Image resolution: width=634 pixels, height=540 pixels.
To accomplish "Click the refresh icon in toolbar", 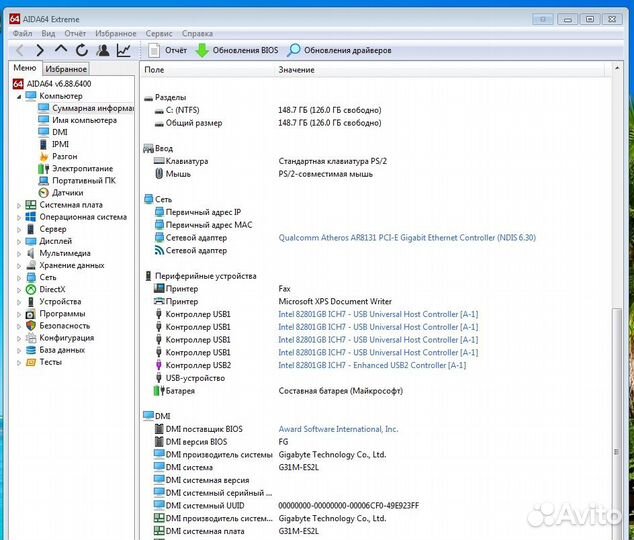I will 82,50.
